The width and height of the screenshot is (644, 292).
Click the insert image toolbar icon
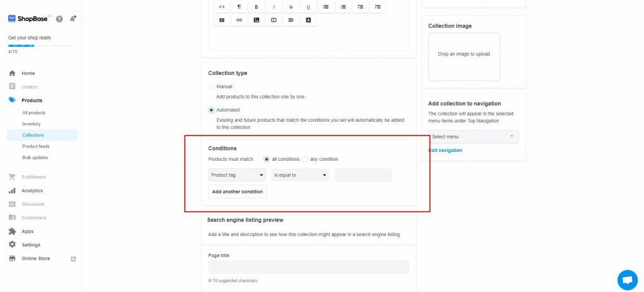256,20
